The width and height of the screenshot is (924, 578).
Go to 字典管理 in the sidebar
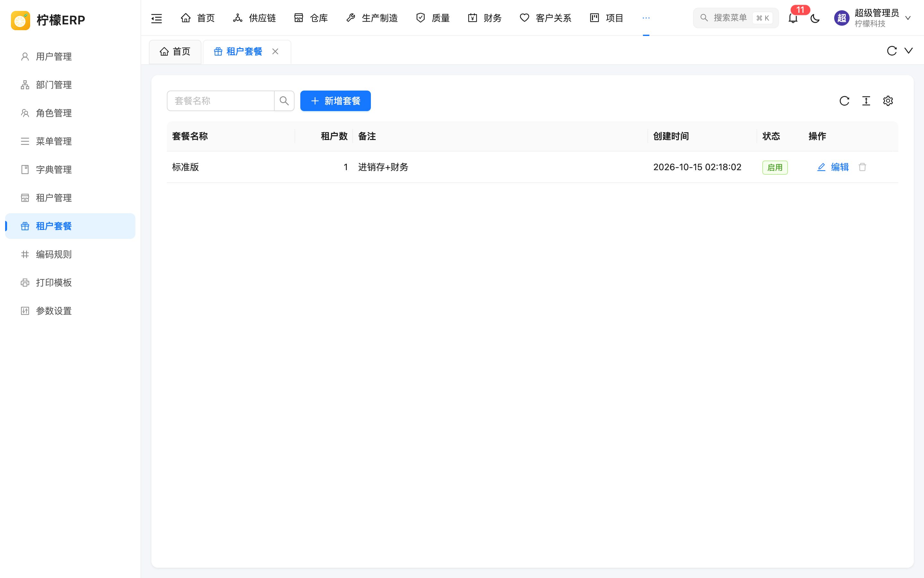(x=70, y=170)
